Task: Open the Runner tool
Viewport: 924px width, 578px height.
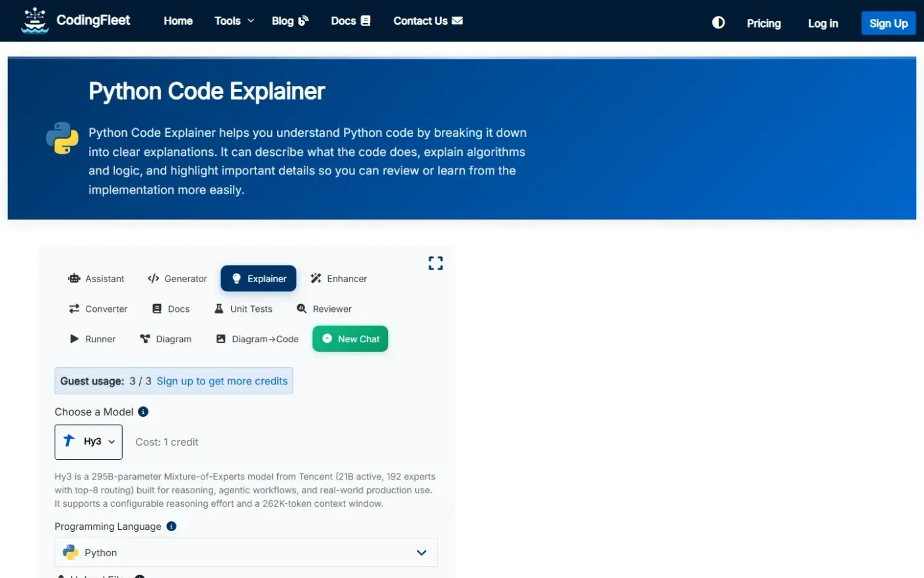Action: 93,340
